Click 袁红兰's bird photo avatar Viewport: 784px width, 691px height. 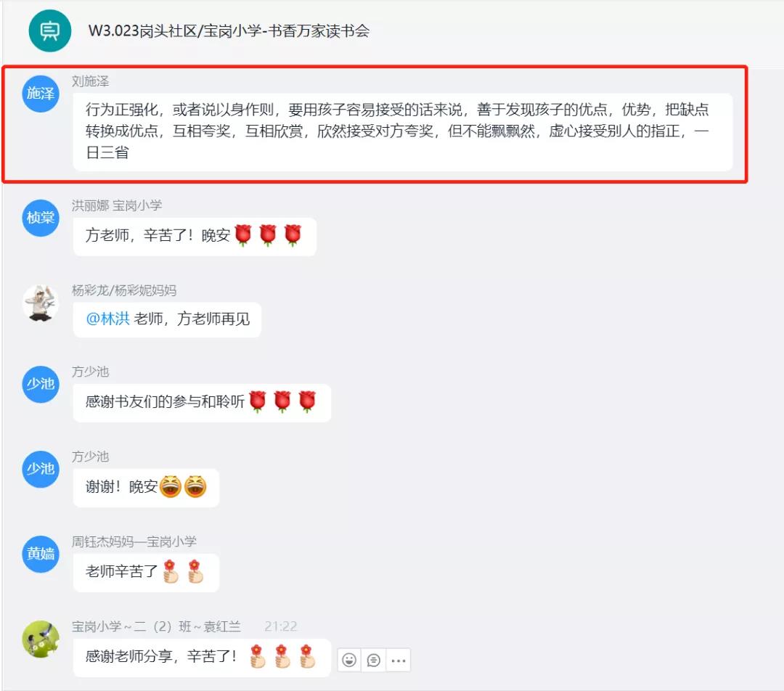41,639
